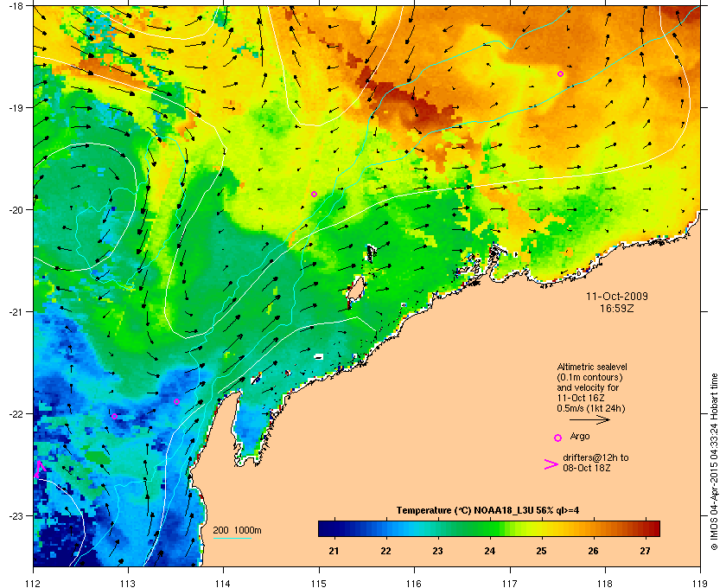Click the longitude axis label '119'
Viewport: 726px width, 588px height.
coord(700,584)
